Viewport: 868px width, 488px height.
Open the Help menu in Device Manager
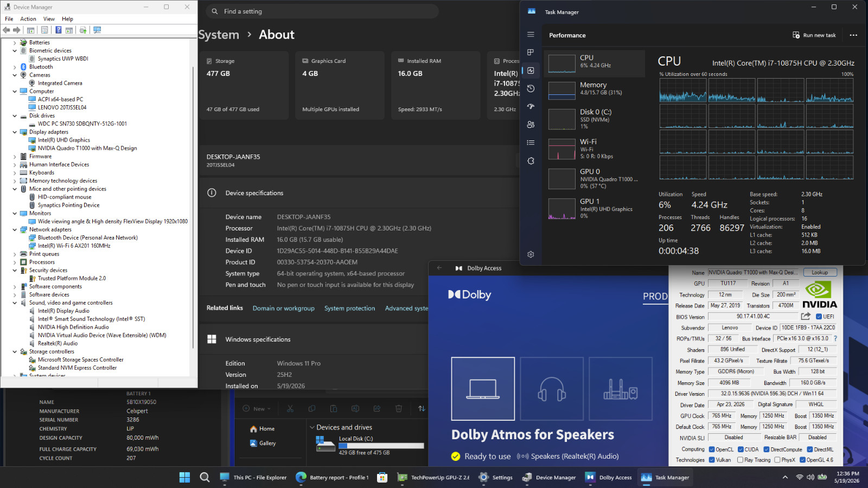click(x=67, y=19)
